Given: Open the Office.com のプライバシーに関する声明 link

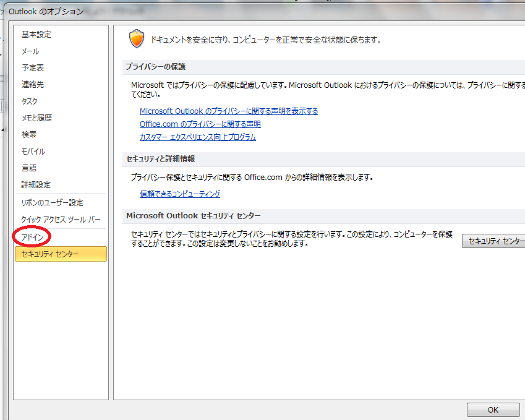Looking at the screenshot, I should 200,124.
